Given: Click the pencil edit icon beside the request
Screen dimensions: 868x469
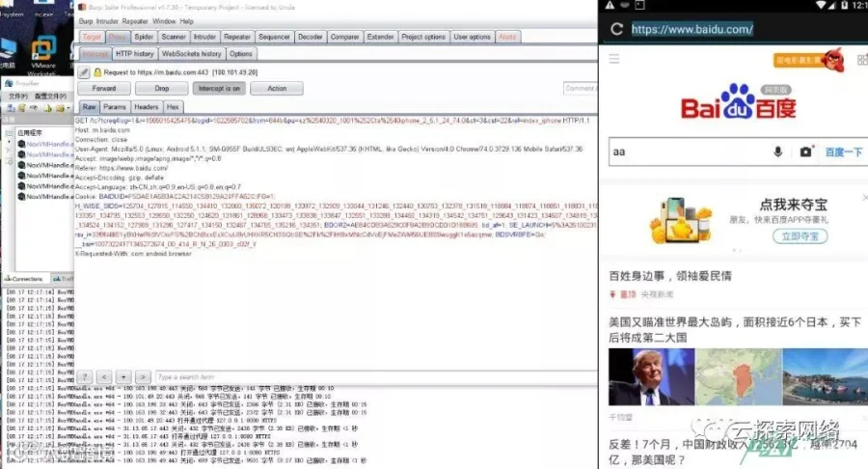Looking at the screenshot, I should click(x=84, y=72).
